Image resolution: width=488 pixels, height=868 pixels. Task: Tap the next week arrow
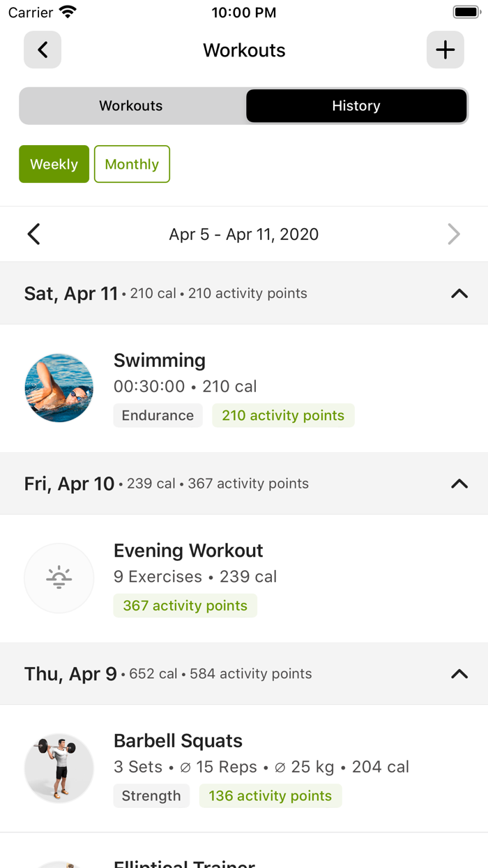tap(454, 234)
